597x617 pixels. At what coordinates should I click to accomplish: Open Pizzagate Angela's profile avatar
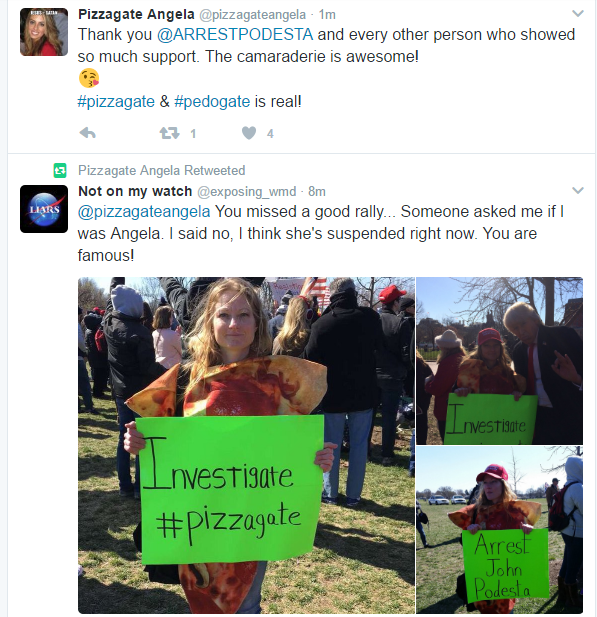[44, 32]
